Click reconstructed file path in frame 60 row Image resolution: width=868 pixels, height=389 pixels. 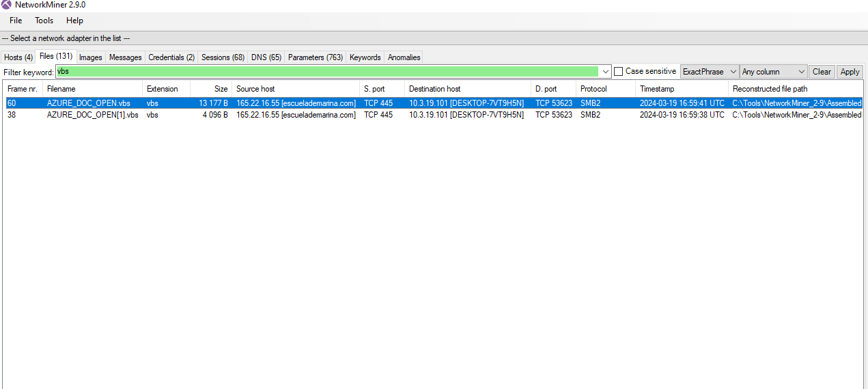coord(797,103)
